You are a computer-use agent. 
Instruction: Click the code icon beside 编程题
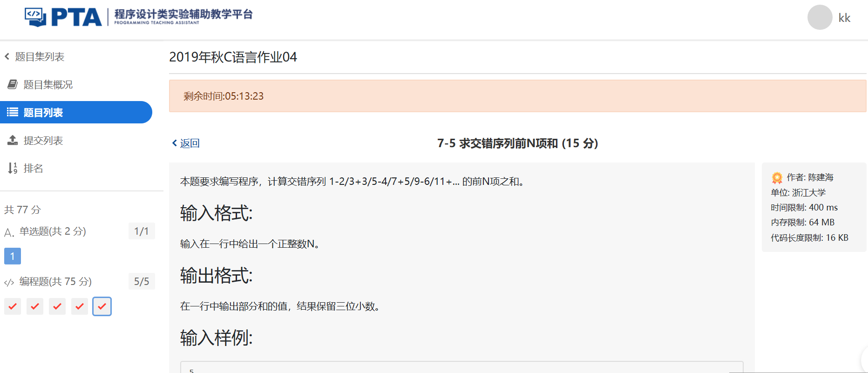(9, 282)
